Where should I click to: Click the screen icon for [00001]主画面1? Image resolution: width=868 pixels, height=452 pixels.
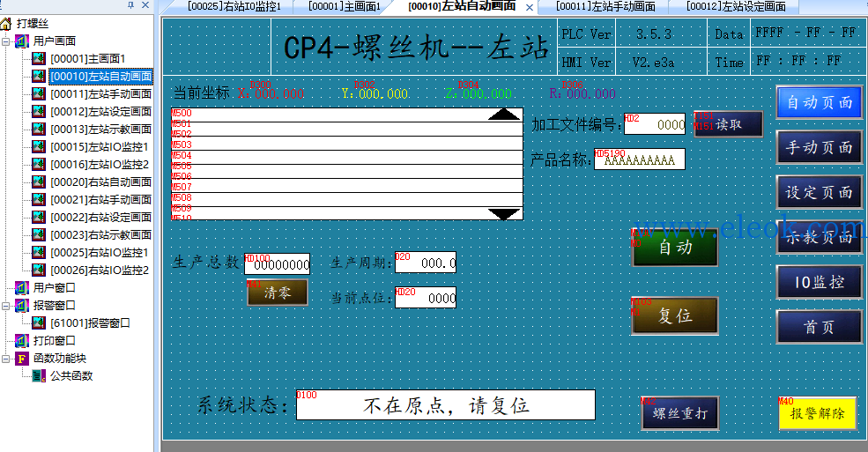point(39,59)
